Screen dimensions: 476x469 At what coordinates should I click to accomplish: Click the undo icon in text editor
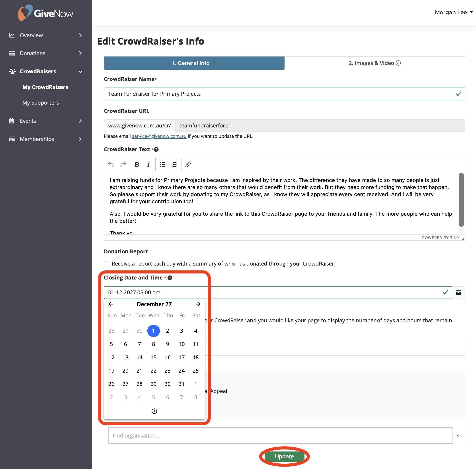111,164
